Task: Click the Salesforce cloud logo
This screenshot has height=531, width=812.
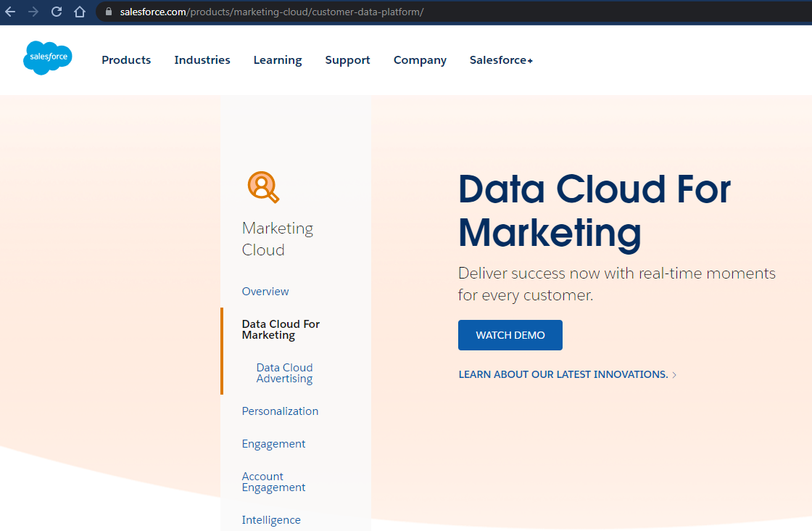Action: [48, 57]
